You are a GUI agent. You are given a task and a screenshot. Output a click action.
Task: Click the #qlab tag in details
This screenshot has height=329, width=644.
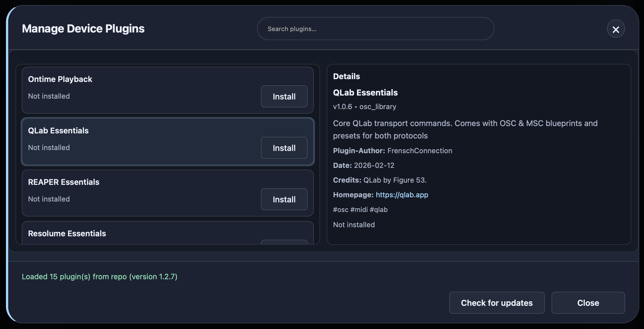pyautogui.click(x=379, y=210)
